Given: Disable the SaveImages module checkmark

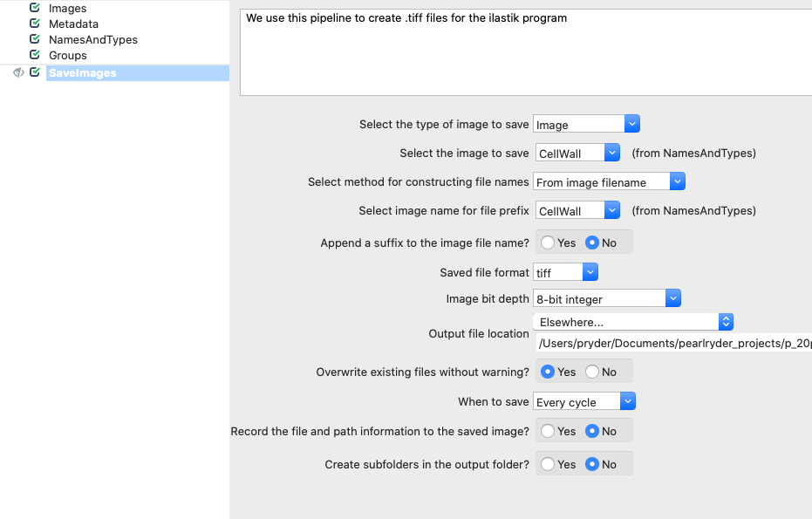Looking at the screenshot, I should (x=33, y=72).
